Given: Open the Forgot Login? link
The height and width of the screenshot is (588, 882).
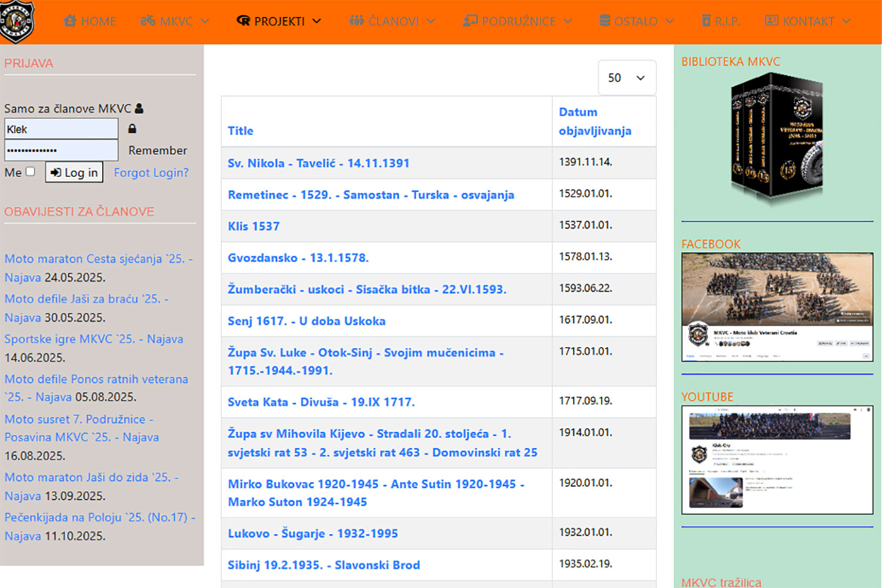Looking at the screenshot, I should click(151, 172).
